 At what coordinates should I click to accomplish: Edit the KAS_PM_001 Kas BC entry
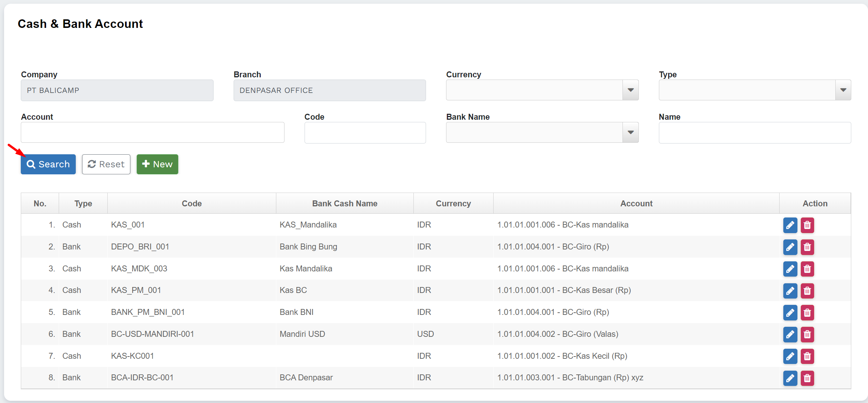[x=790, y=291]
